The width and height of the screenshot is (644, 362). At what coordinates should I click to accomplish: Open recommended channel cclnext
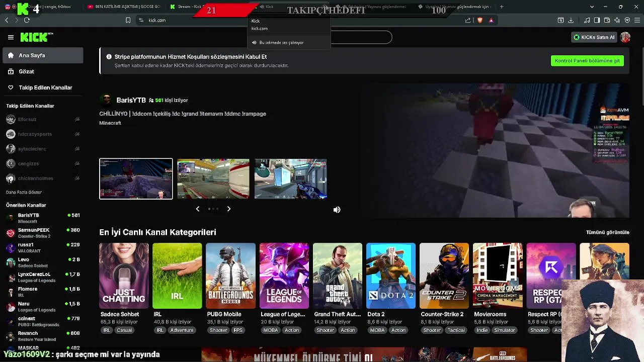click(x=43, y=321)
